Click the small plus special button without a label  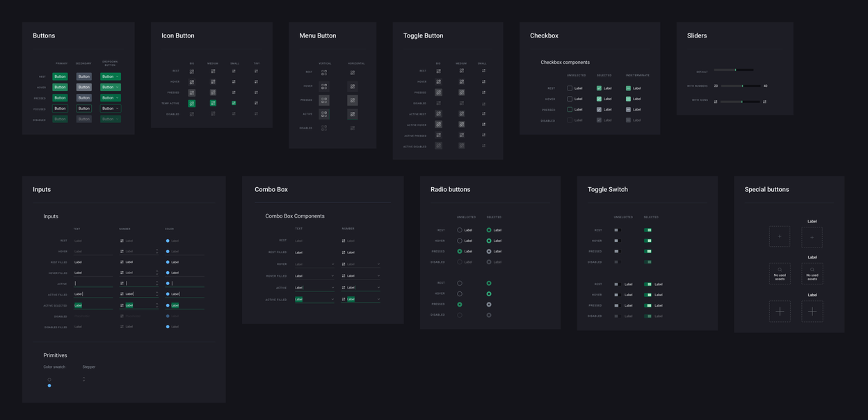coord(780,237)
